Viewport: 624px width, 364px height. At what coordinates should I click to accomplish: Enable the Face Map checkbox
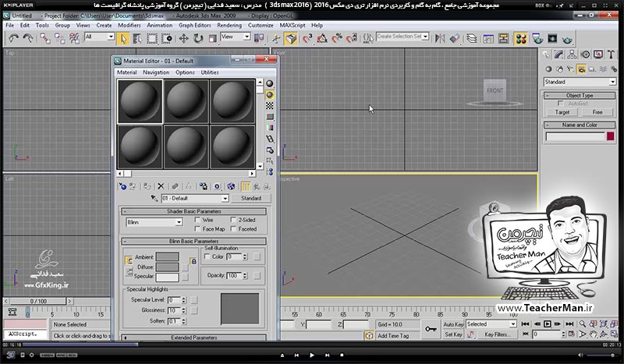click(197, 228)
